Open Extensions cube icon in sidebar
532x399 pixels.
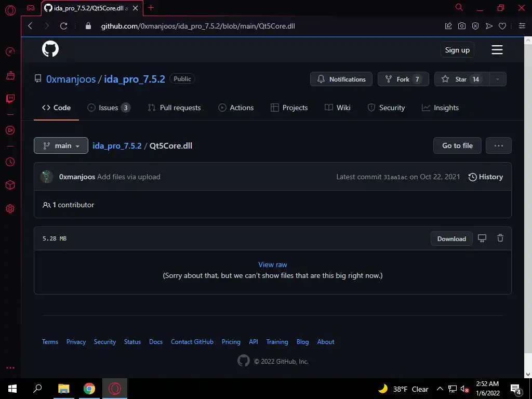(10, 185)
